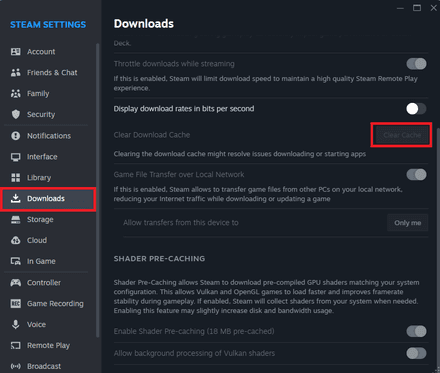Click the 'STEAM SETTINGS' title text
This screenshot has height=373, width=440.
coord(48,25)
